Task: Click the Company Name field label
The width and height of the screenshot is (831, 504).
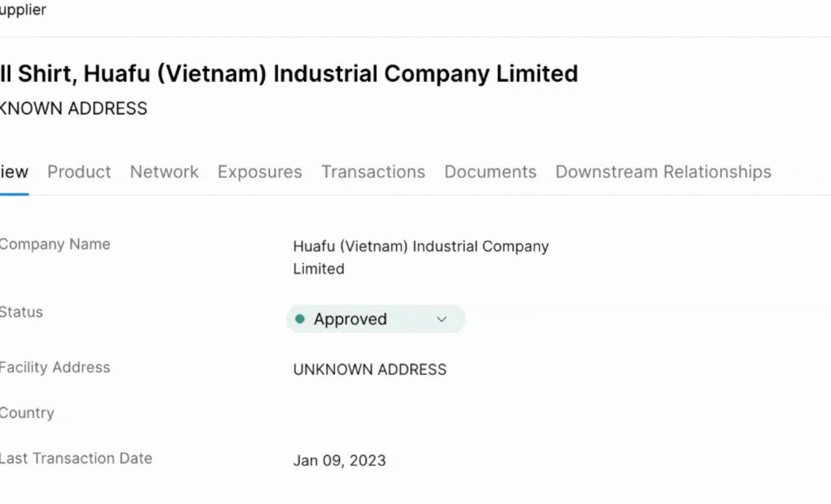Action: tap(55, 245)
